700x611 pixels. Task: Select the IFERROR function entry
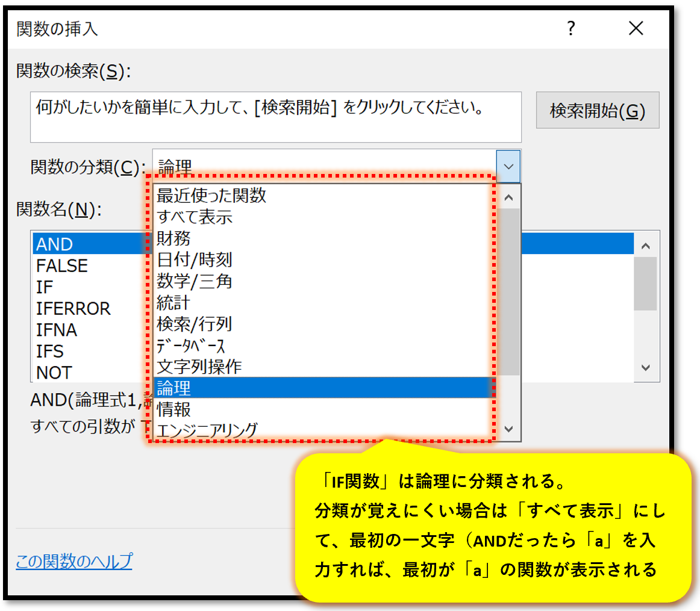click(x=73, y=308)
